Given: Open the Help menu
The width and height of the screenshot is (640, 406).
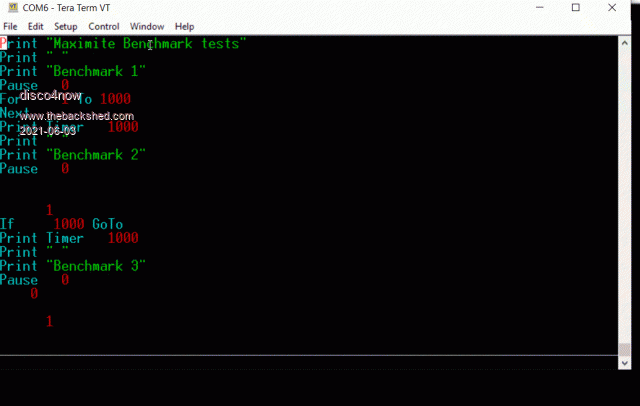Looking at the screenshot, I should (184, 27).
